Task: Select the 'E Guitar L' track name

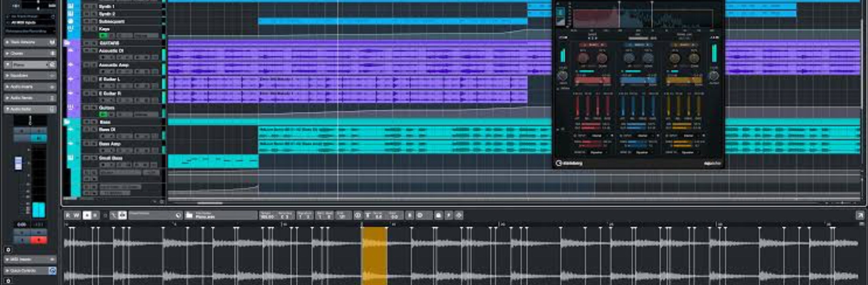Action: pyautogui.click(x=109, y=79)
